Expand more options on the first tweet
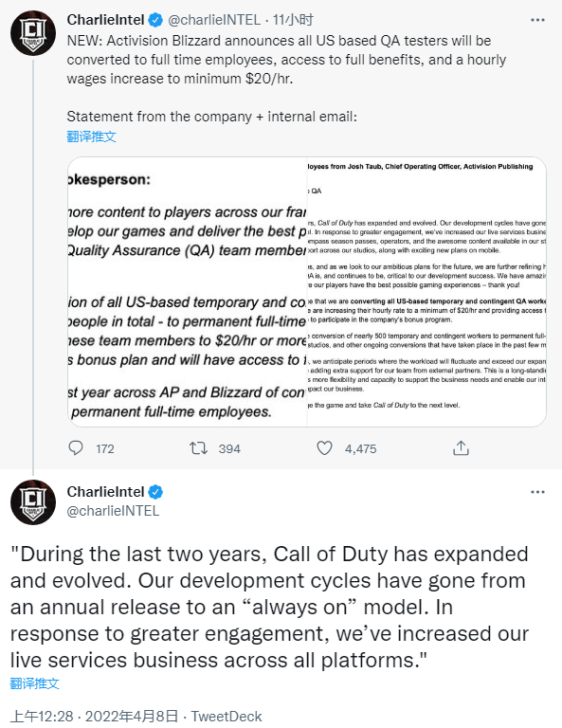The image size is (562, 728). (x=537, y=20)
